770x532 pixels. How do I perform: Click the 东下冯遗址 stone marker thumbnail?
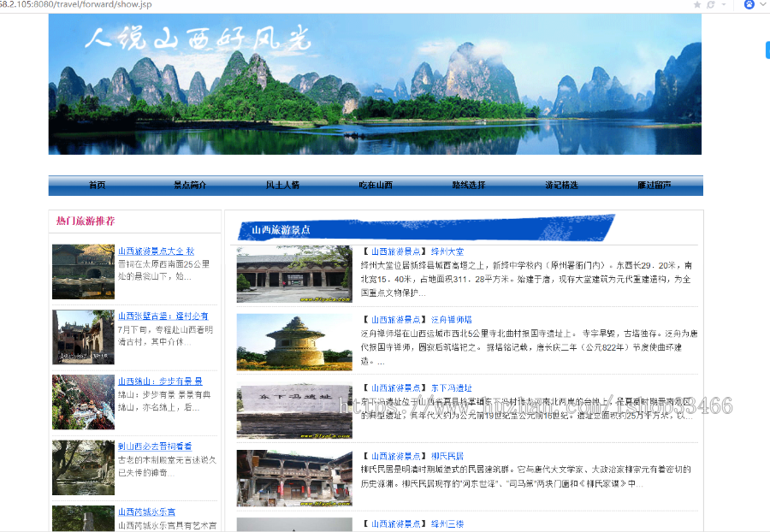click(294, 411)
